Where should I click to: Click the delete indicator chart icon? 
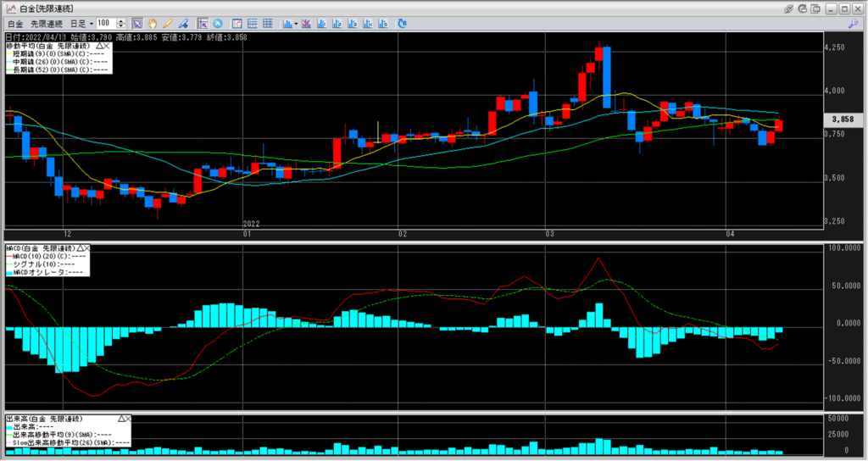(306, 23)
